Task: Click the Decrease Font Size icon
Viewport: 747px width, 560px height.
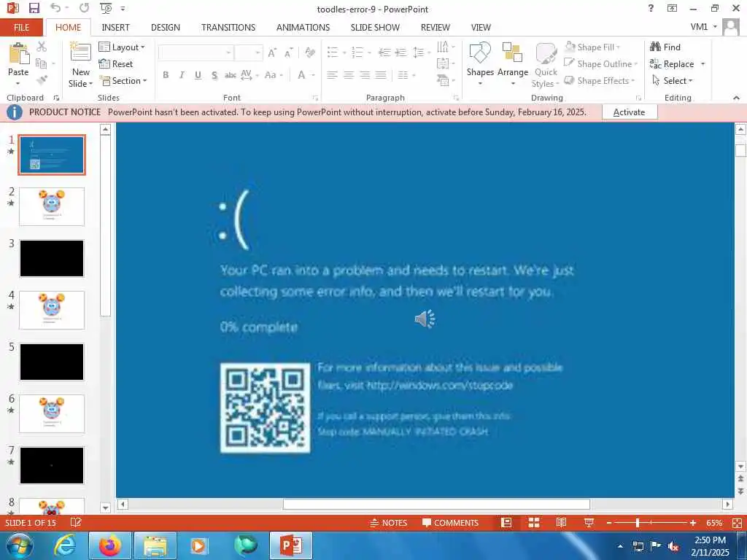Action: (288, 52)
